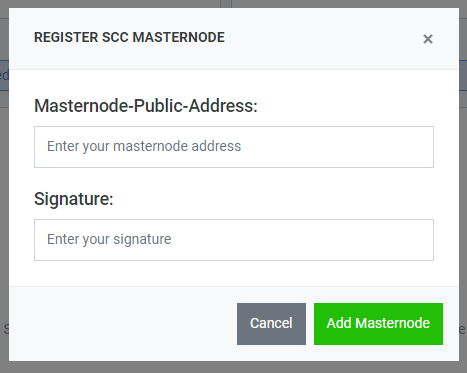
Task: Click the REGISTER SCC MASTERNODE title
Action: (x=129, y=37)
